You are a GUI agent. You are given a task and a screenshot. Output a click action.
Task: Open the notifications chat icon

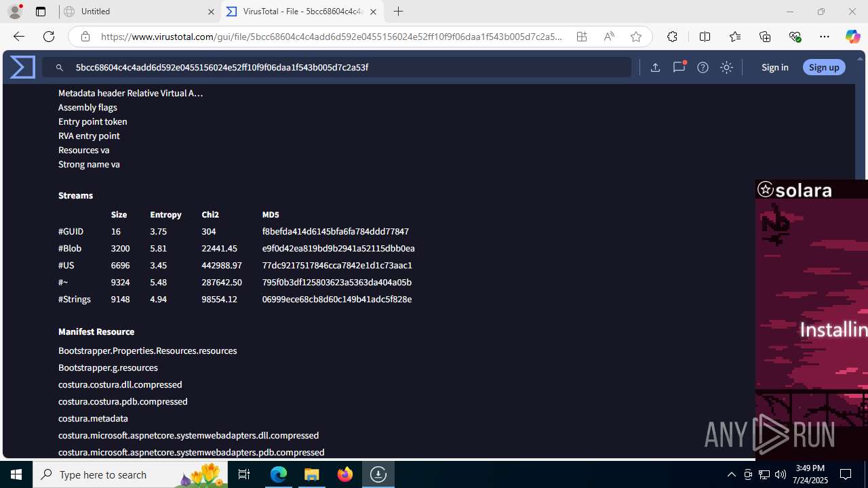tap(679, 67)
